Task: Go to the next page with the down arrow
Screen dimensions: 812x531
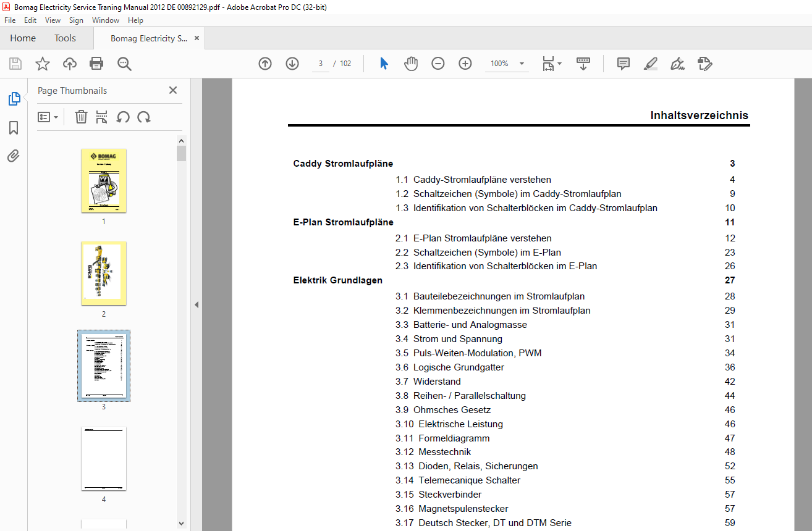Action: point(292,64)
